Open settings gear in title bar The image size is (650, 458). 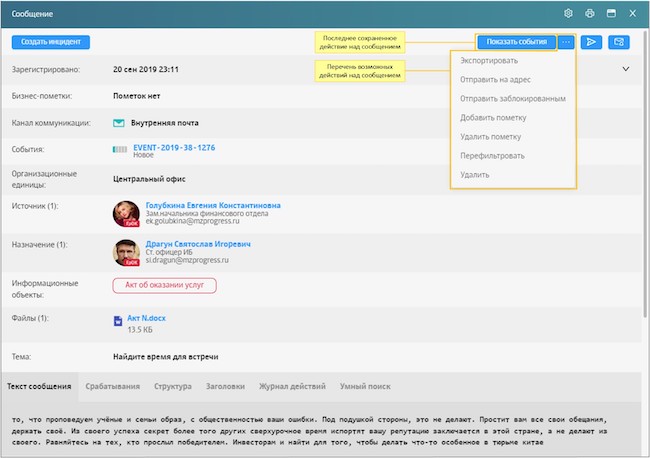pyautogui.click(x=568, y=13)
